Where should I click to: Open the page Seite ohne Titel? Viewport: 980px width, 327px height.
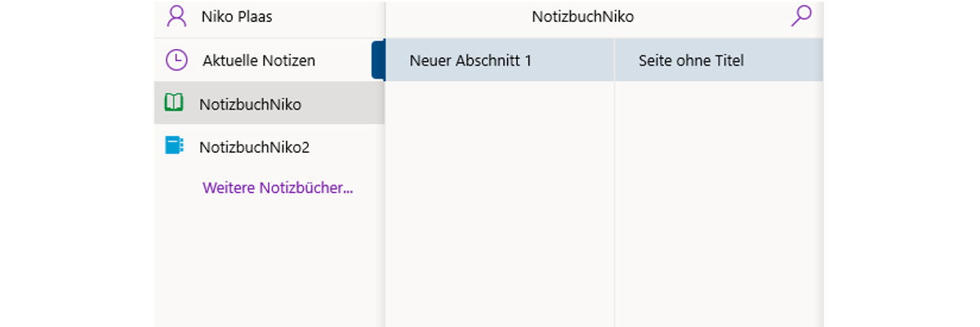pyautogui.click(x=719, y=60)
